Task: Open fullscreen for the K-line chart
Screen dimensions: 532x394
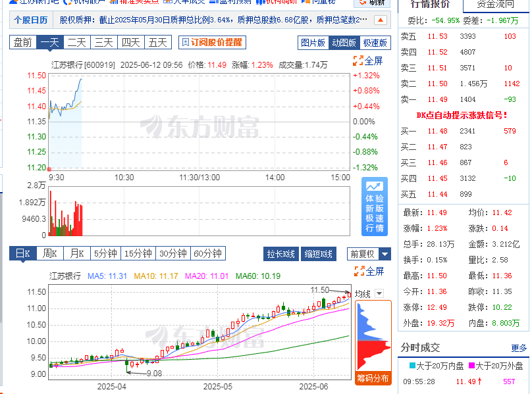Action: 369,271
